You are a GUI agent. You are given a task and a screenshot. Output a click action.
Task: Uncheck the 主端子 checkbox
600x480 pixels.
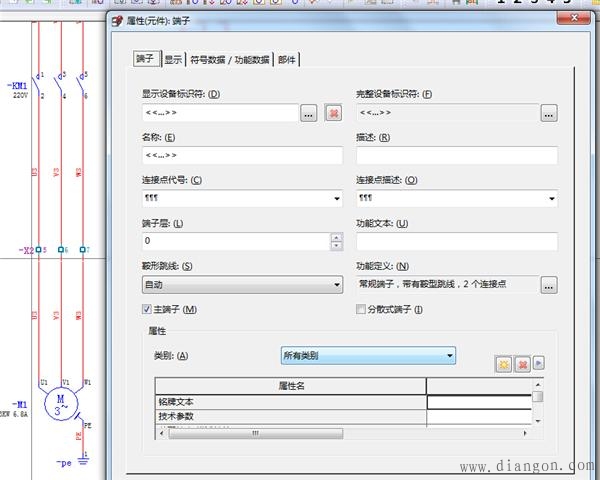pyautogui.click(x=147, y=309)
